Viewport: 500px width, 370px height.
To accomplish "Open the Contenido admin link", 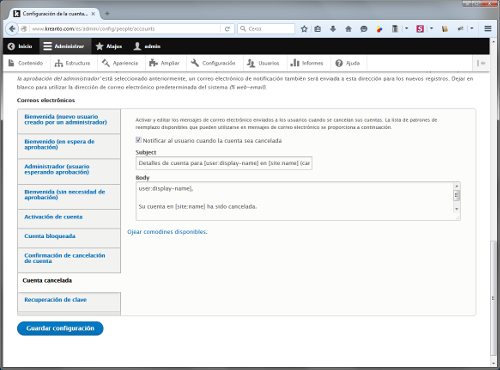I will pyautogui.click(x=26, y=63).
